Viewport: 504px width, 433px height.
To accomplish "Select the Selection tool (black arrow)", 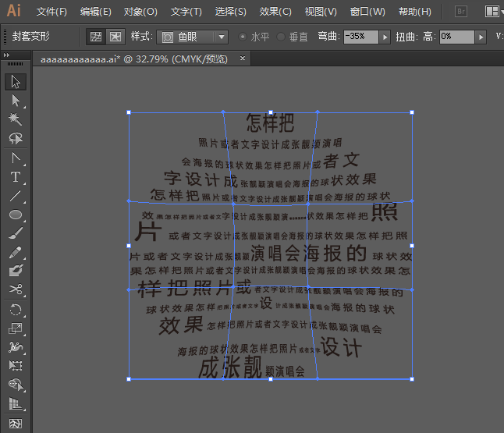I will coord(16,82).
